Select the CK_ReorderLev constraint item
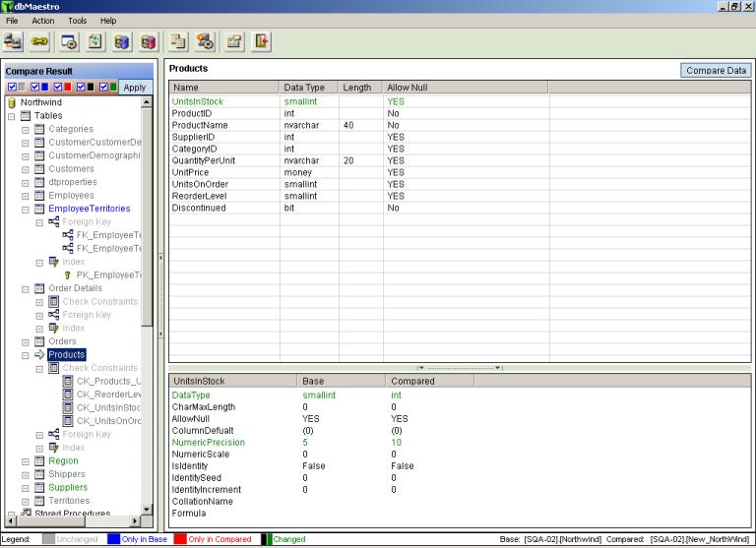This screenshot has width=756, height=548. pos(108,395)
